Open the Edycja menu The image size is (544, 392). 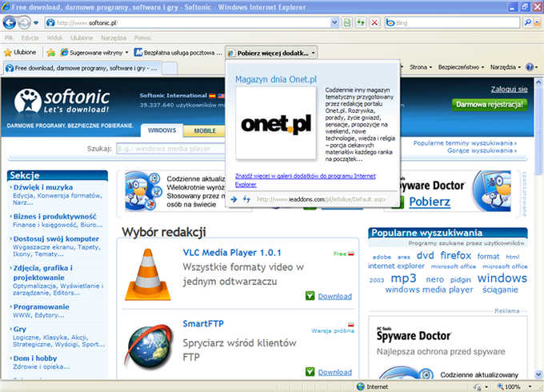pos(30,38)
